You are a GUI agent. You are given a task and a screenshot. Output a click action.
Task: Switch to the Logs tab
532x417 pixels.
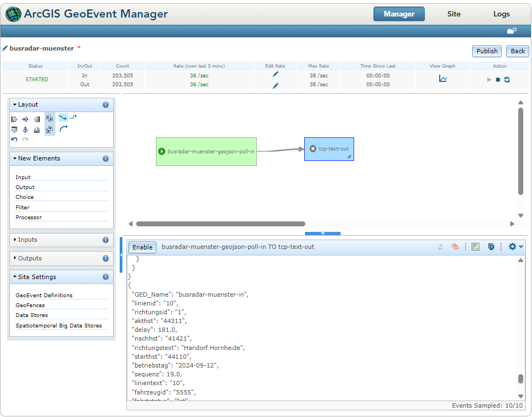click(501, 14)
